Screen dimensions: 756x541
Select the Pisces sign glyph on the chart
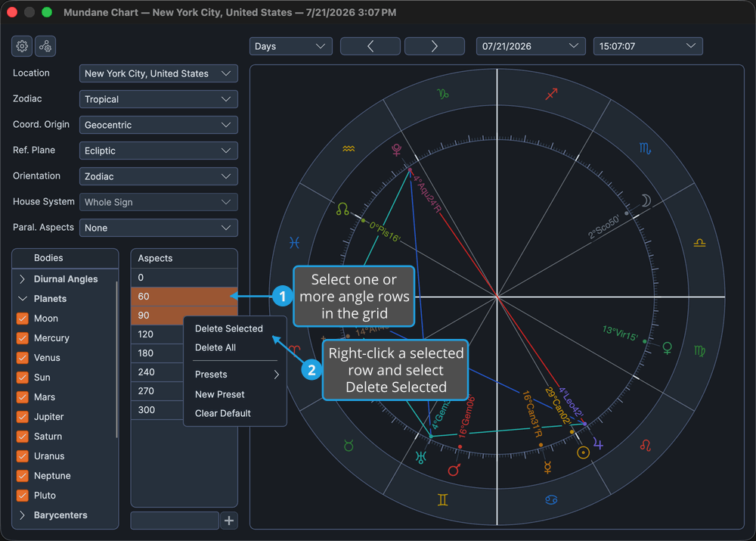[294, 243]
